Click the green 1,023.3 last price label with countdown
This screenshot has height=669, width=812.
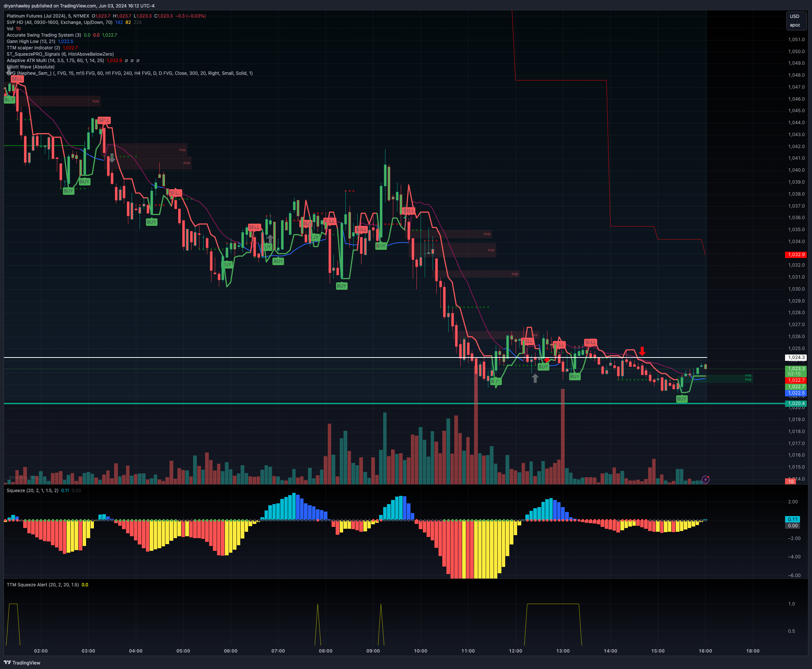796,371
